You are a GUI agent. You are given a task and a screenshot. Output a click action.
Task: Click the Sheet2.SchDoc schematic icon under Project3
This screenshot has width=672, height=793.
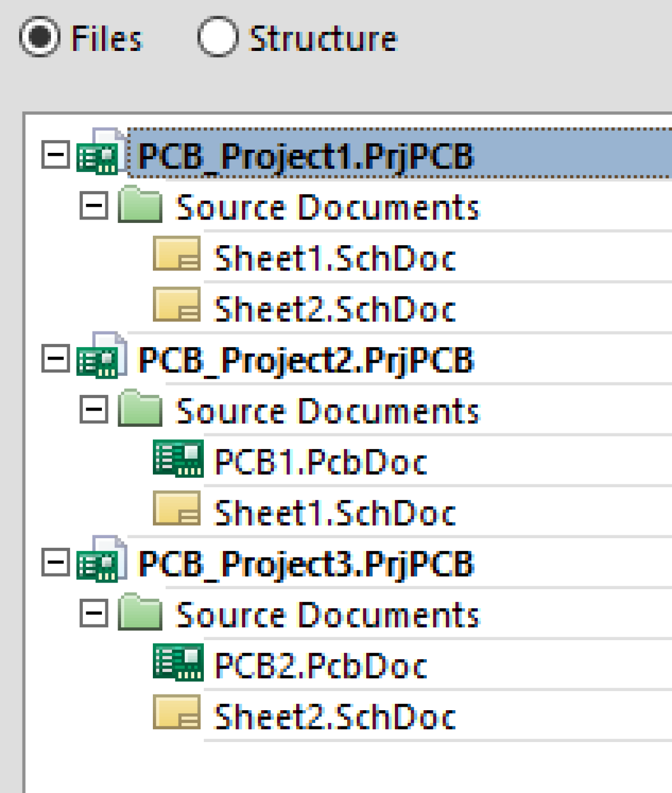tap(176, 712)
